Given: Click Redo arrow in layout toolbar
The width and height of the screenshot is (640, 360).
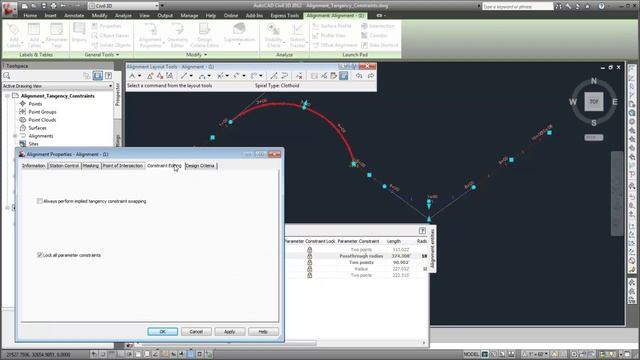Looking at the screenshot, I should 371,76.
